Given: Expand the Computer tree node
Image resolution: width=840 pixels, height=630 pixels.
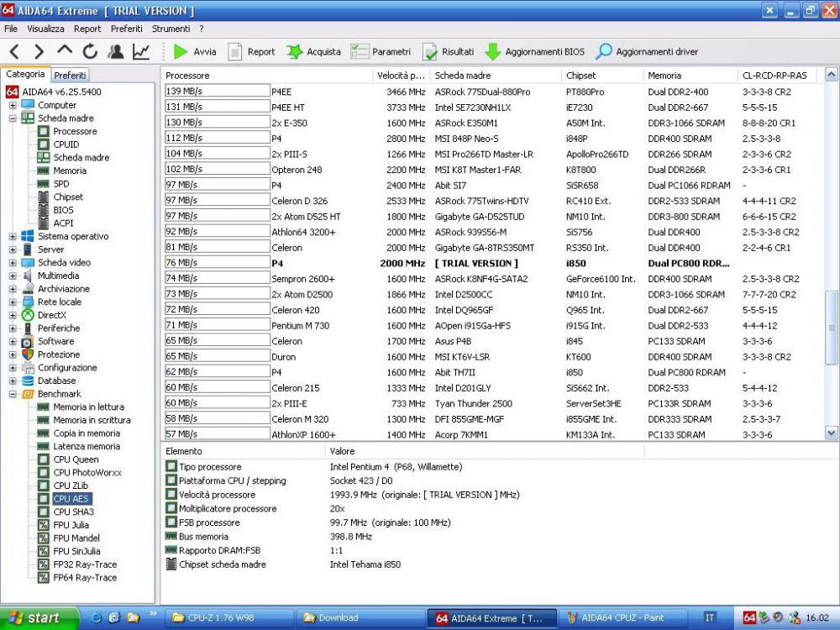Looking at the screenshot, I should (x=13, y=105).
